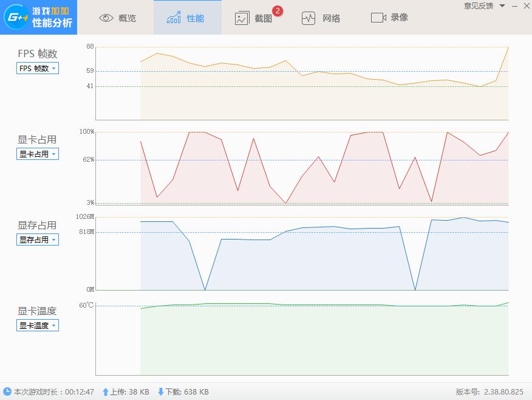Click the final peak of the FPS chart line

508,47
